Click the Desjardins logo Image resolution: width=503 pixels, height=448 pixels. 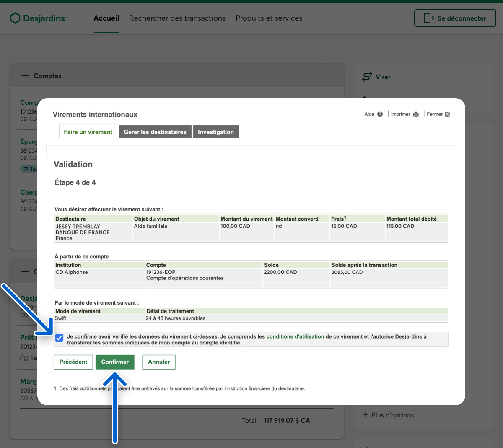(x=39, y=18)
